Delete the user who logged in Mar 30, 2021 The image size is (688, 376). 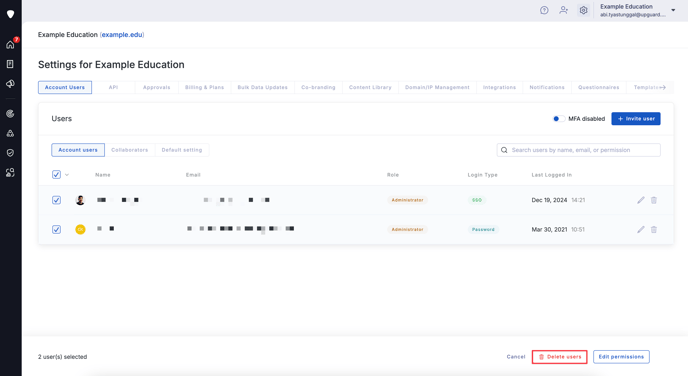(x=654, y=229)
